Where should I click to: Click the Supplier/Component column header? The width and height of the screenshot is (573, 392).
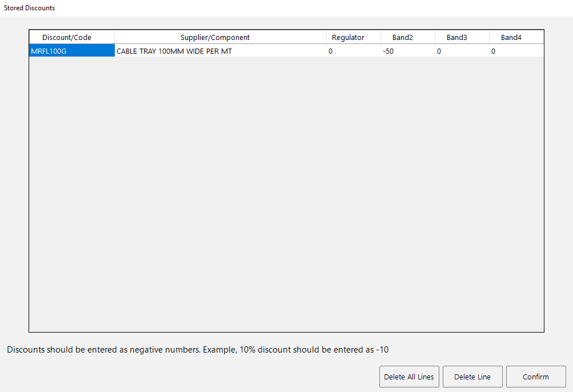[215, 37]
